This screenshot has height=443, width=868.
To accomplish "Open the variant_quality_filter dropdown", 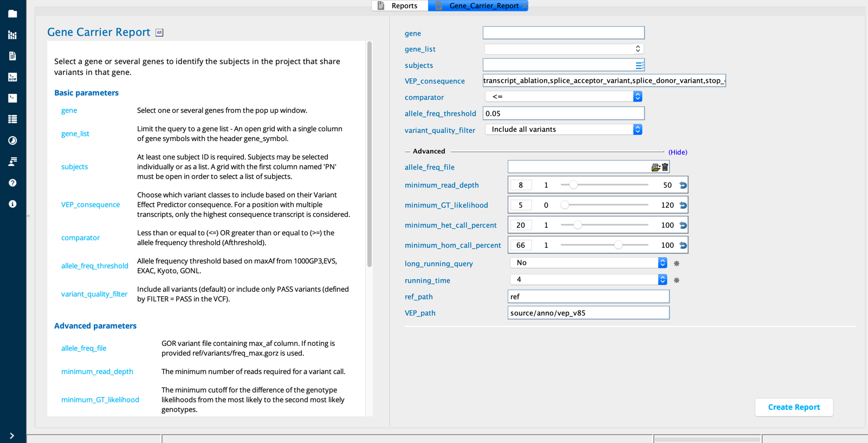I will (564, 130).
